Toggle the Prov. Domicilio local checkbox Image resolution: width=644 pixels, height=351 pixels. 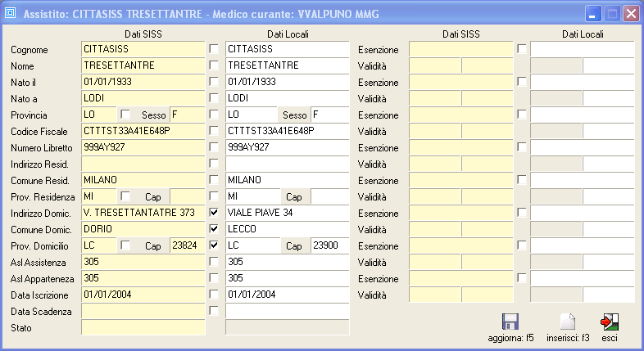coord(214,245)
